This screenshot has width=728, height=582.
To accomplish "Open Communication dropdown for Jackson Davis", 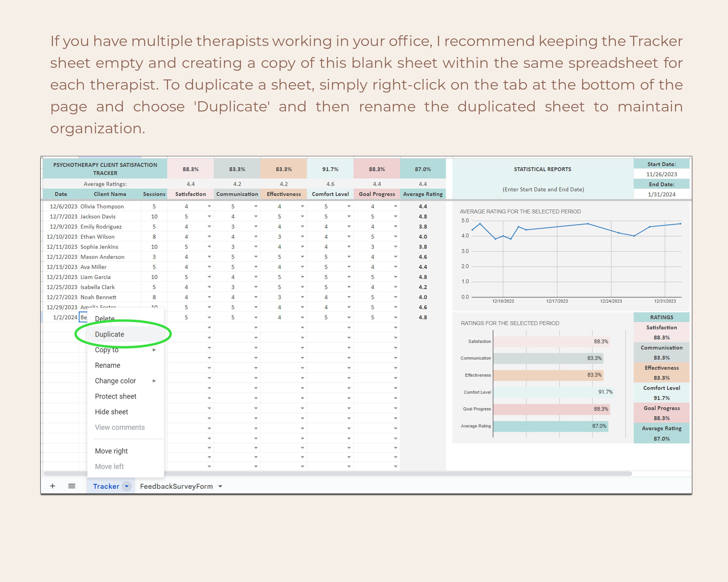I will [256, 216].
